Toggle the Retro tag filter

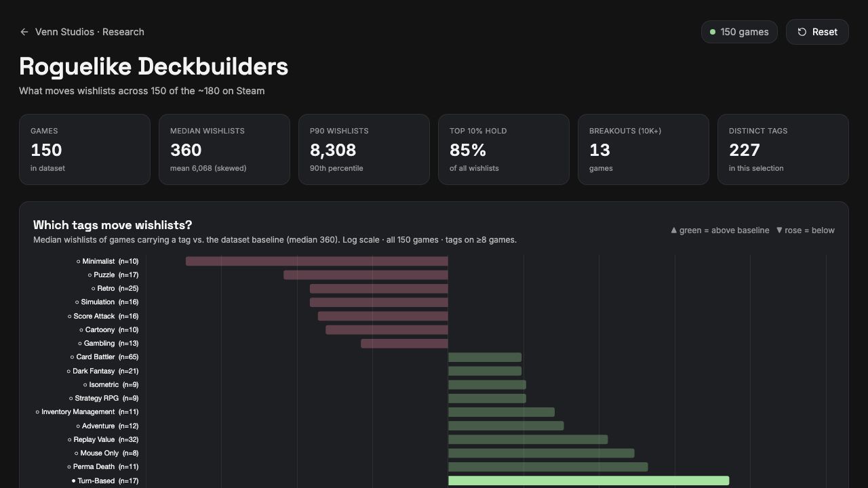click(115, 289)
